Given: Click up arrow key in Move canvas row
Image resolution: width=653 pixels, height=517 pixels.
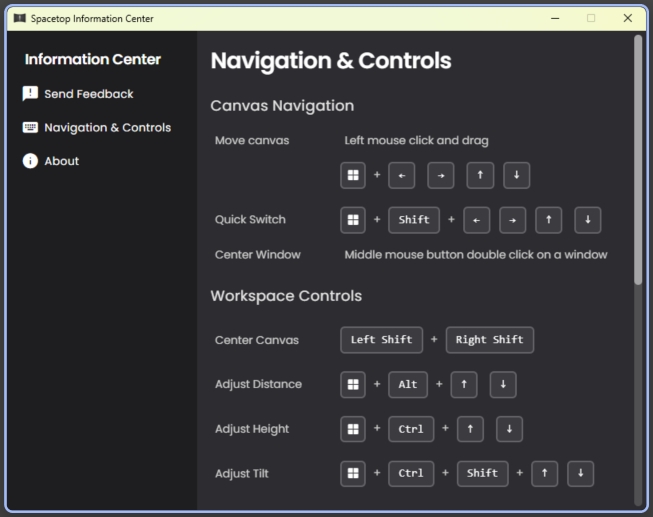Looking at the screenshot, I should (x=480, y=175).
